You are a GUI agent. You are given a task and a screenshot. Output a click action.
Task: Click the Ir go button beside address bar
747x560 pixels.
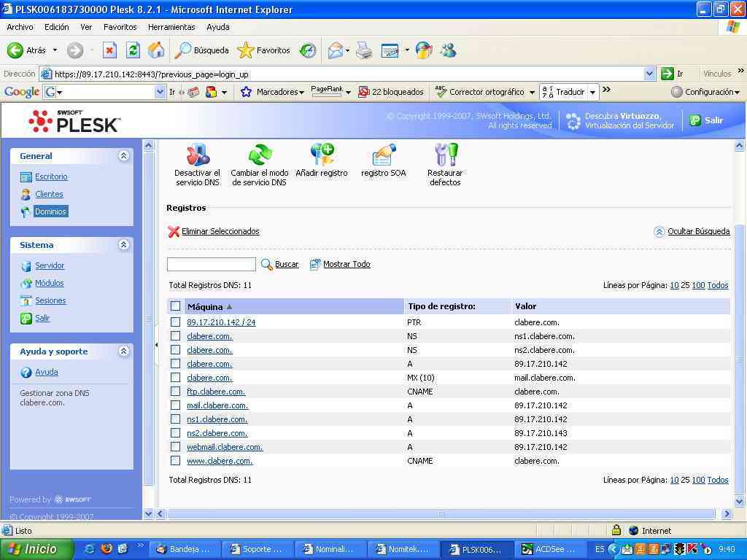tap(672, 74)
